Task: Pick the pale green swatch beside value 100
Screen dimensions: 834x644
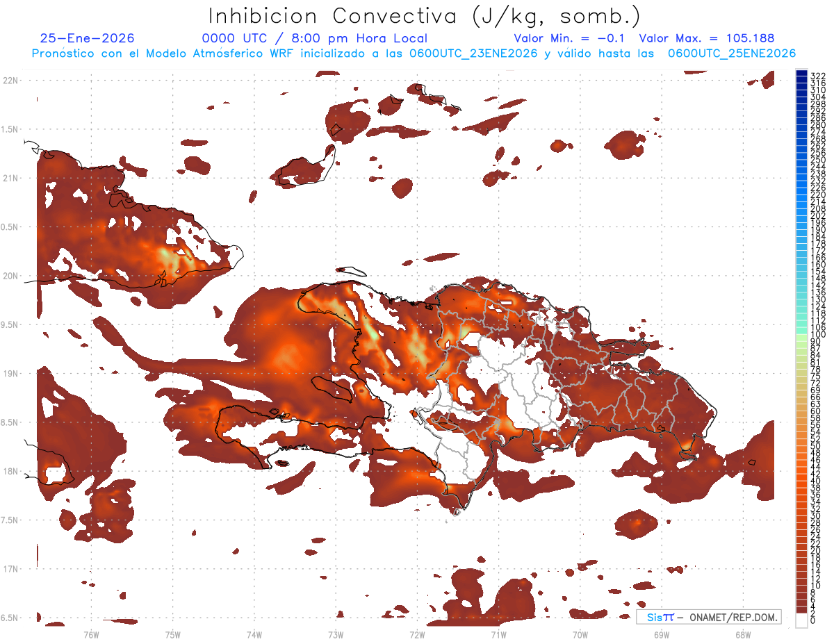Action: [x=801, y=338]
